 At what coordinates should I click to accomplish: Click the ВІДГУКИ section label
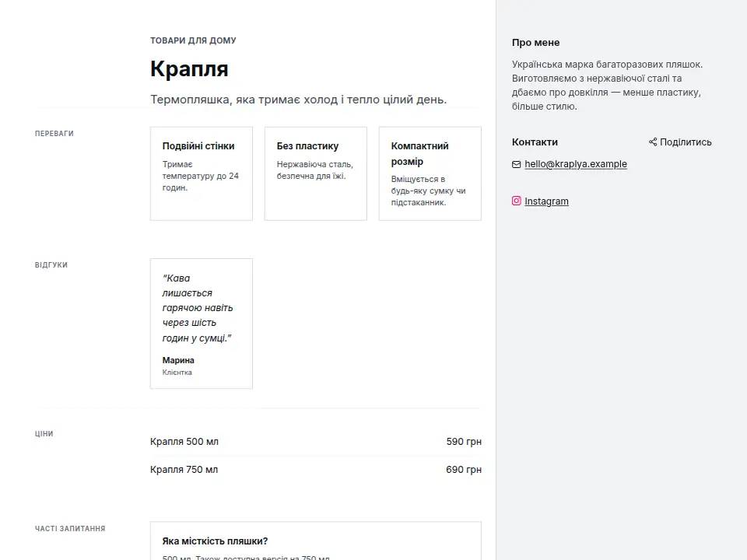tap(51, 264)
